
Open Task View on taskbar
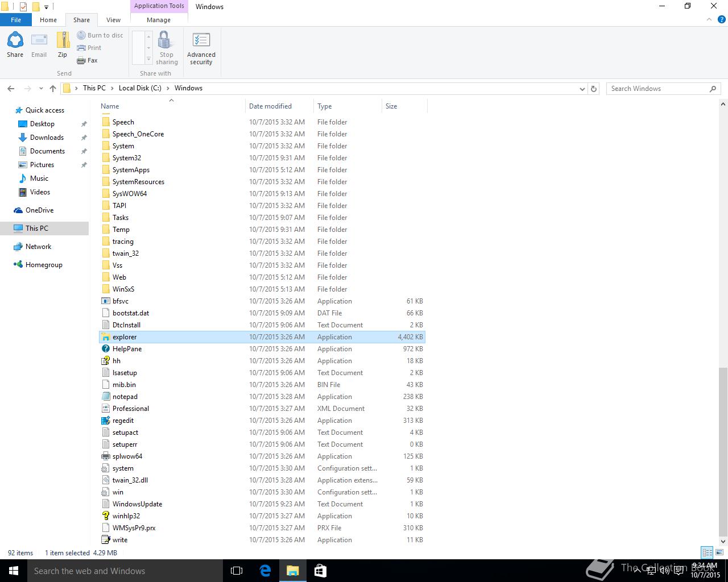237,571
